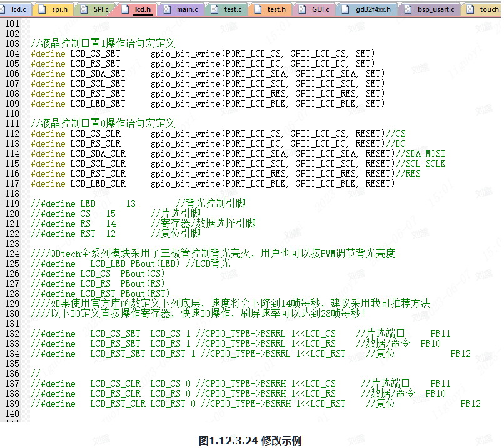Click line number 104 in the gutter
504x448 pixels.
pyautogui.click(x=13, y=54)
